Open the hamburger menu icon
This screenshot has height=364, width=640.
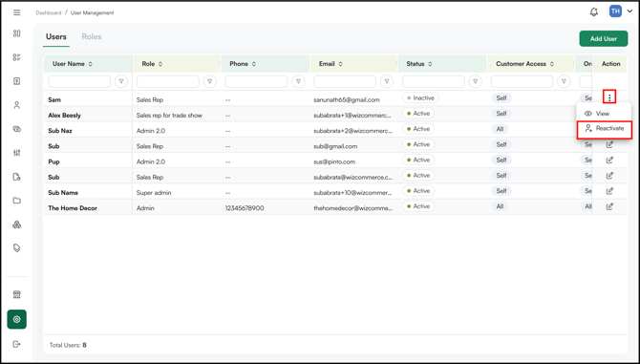click(17, 12)
